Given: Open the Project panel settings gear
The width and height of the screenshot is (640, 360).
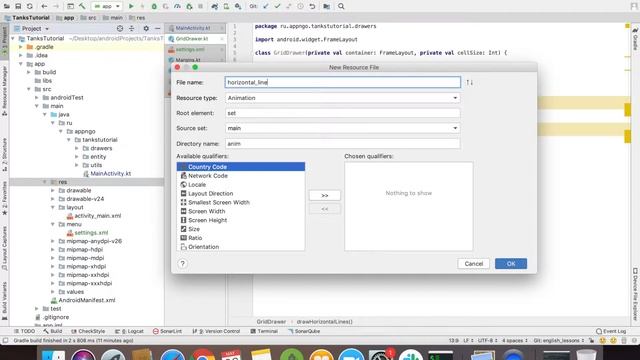Looking at the screenshot, I should 146,29.
